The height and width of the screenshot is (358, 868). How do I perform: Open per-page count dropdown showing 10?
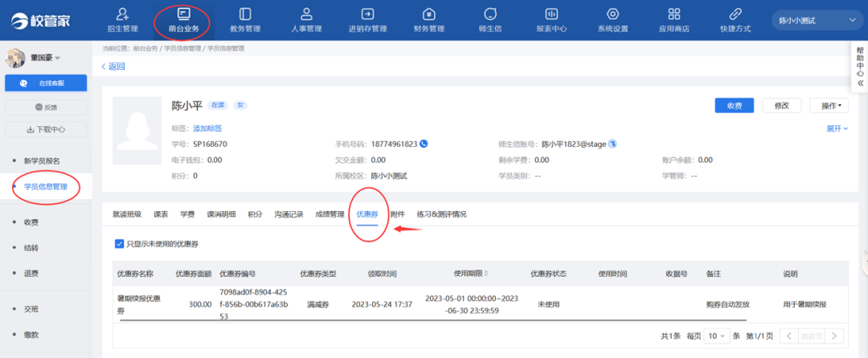point(717,336)
